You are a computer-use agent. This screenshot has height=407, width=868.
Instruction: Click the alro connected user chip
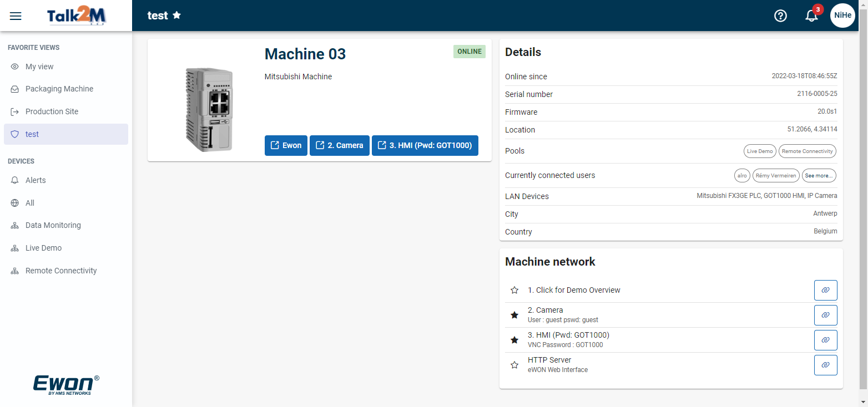[742, 175]
